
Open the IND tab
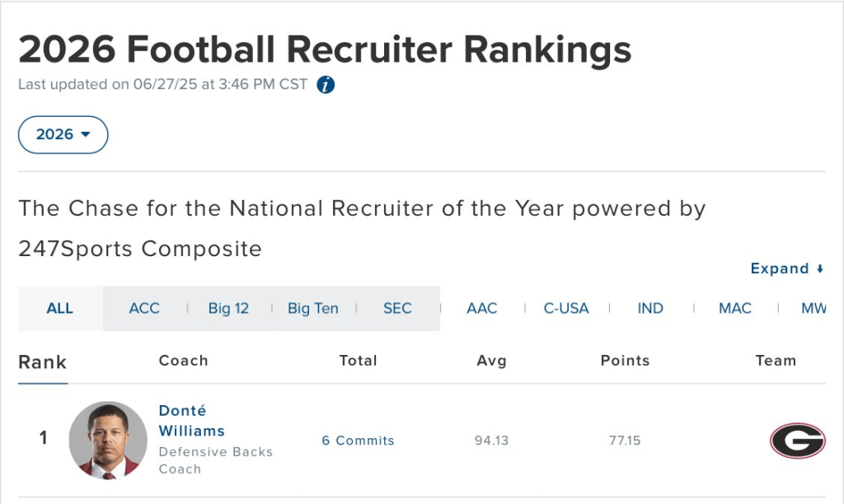point(650,308)
